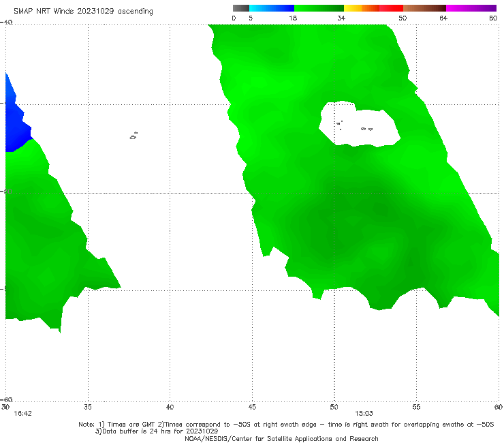Click the magenta-purple segment of the color bar
The image size is (504, 443).
tap(471, 8)
